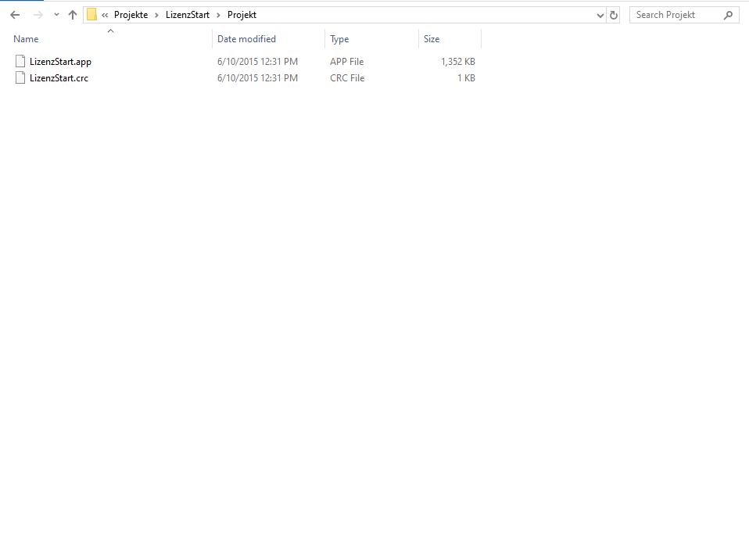Navigate to Projekte in breadcrumb
749x560 pixels.
(131, 15)
